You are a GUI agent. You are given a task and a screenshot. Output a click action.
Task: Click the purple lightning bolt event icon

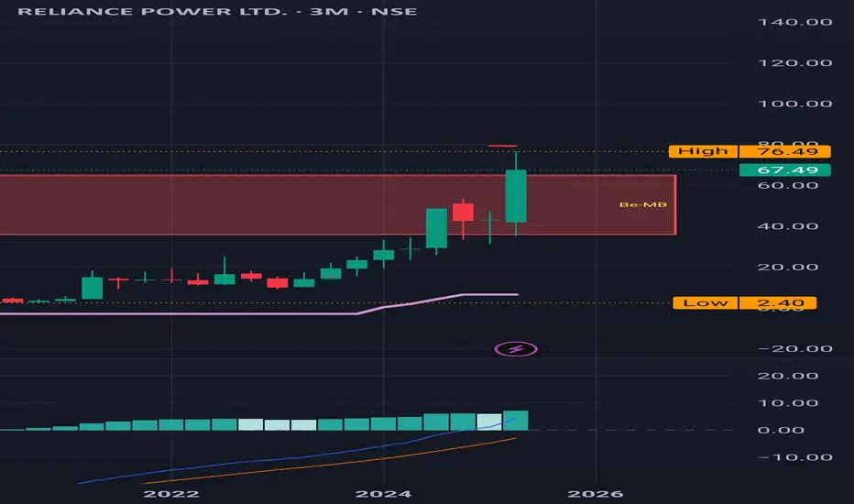pos(516,349)
